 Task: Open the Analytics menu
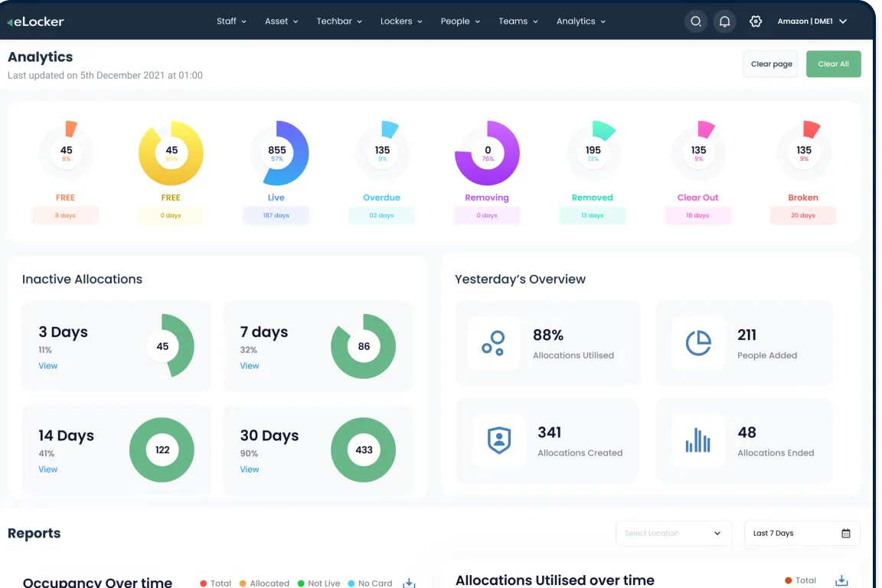click(x=580, y=21)
